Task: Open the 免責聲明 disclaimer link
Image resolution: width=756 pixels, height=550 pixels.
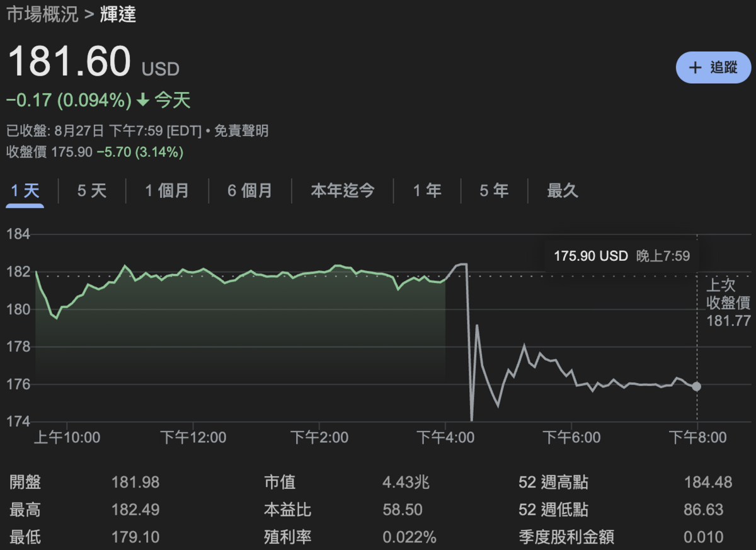Action: pyautogui.click(x=241, y=131)
